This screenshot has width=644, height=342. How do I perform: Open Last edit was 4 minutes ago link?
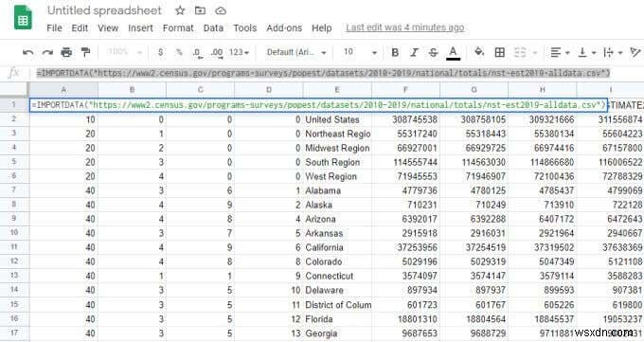coord(405,27)
